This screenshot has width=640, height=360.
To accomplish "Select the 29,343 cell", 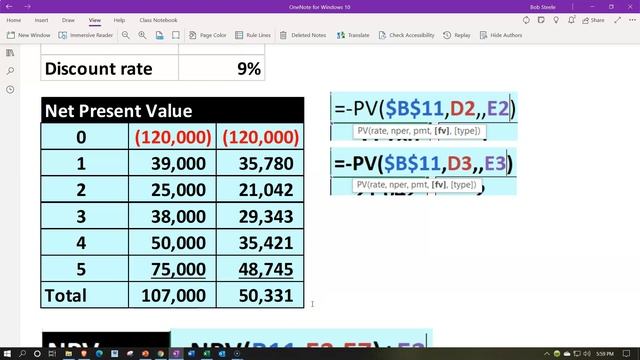I will [x=260, y=216].
